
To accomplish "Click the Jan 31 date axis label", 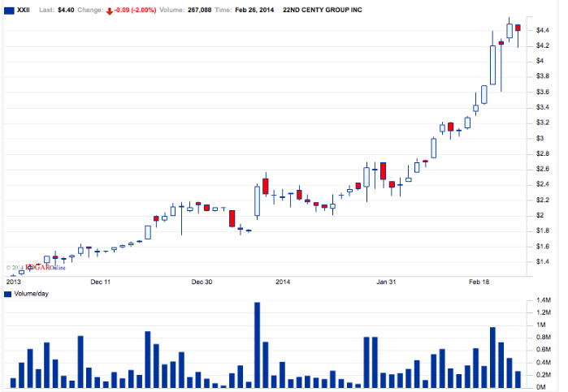I will (386, 282).
